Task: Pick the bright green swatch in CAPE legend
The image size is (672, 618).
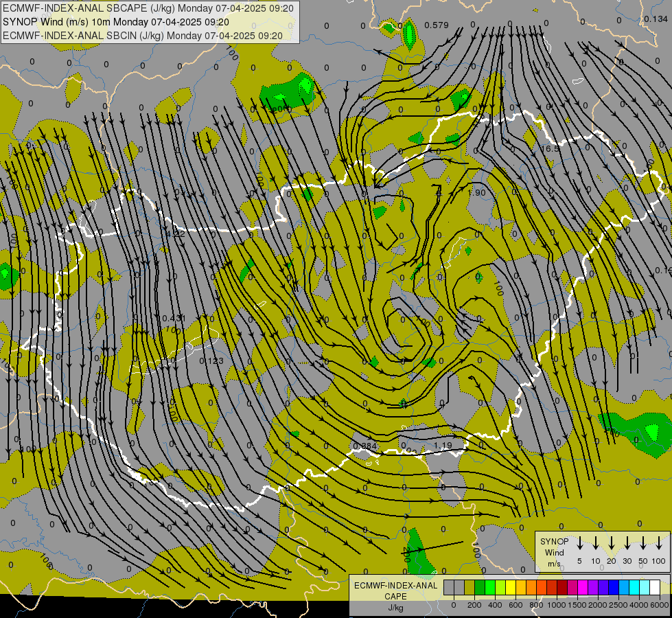Action: coord(490,587)
